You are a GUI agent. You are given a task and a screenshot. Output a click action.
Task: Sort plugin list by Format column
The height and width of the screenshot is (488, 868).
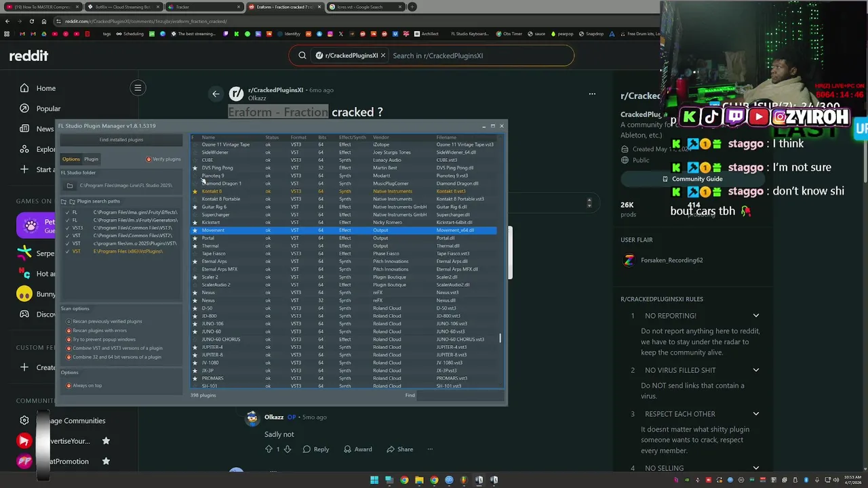pos(298,138)
